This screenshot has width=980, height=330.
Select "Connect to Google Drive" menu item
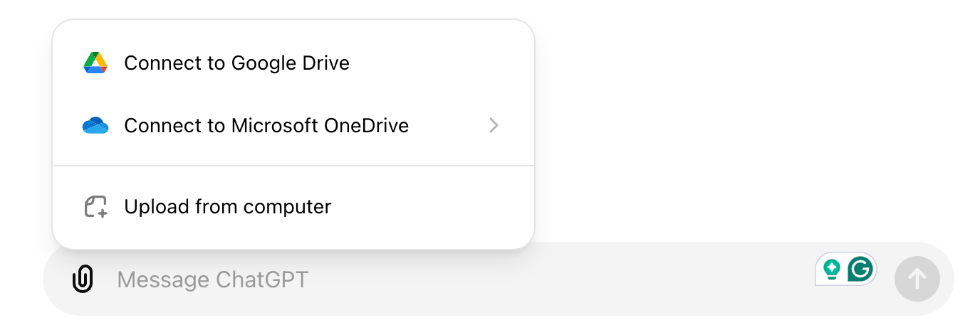coord(236,63)
